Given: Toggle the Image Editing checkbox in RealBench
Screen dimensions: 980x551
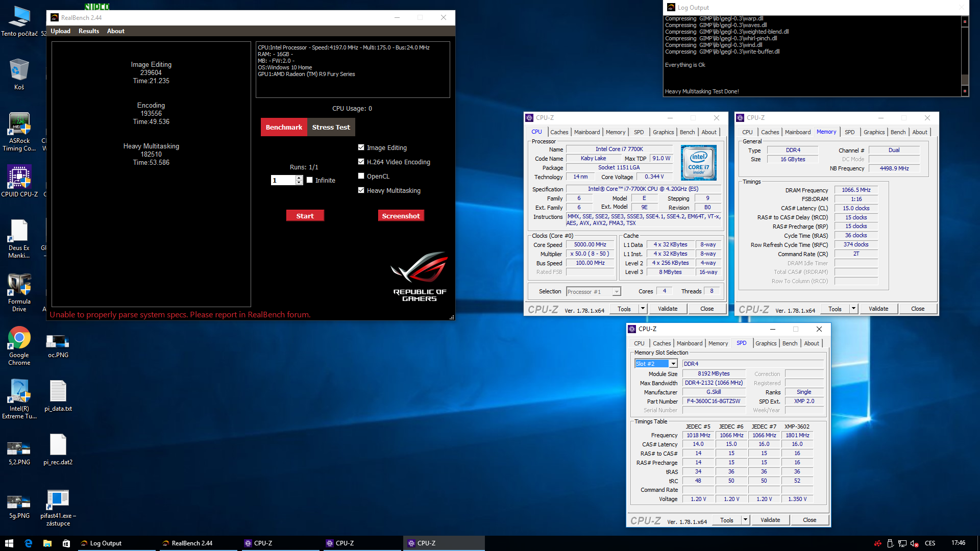Looking at the screenshot, I should 361,147.
